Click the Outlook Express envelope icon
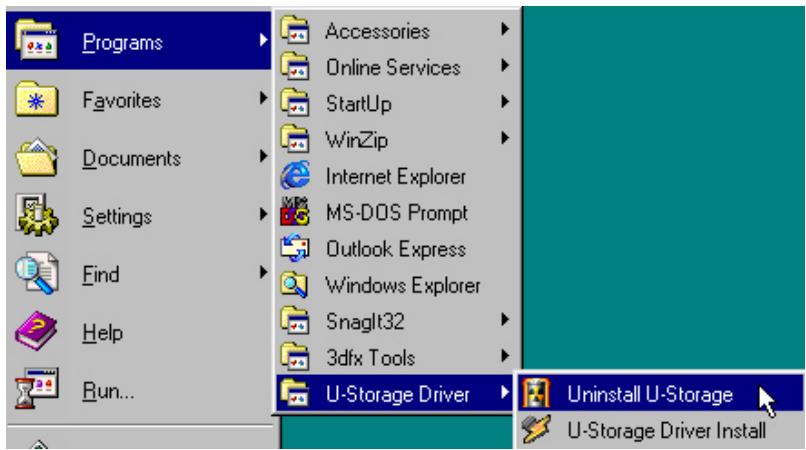The image size is (806, 450). pos(295,248)
